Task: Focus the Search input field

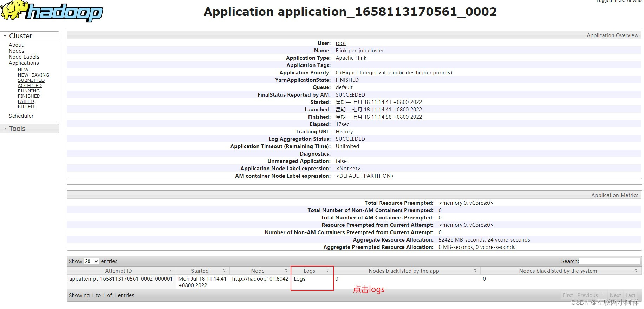Action: tap(609, 261)
